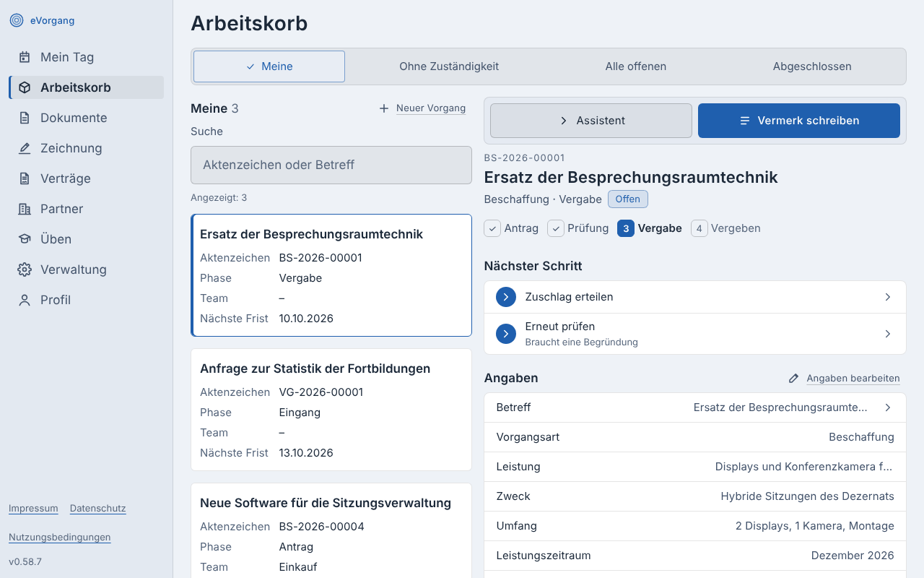Click the checkmark icon in the Meine tab

(250, 66)
